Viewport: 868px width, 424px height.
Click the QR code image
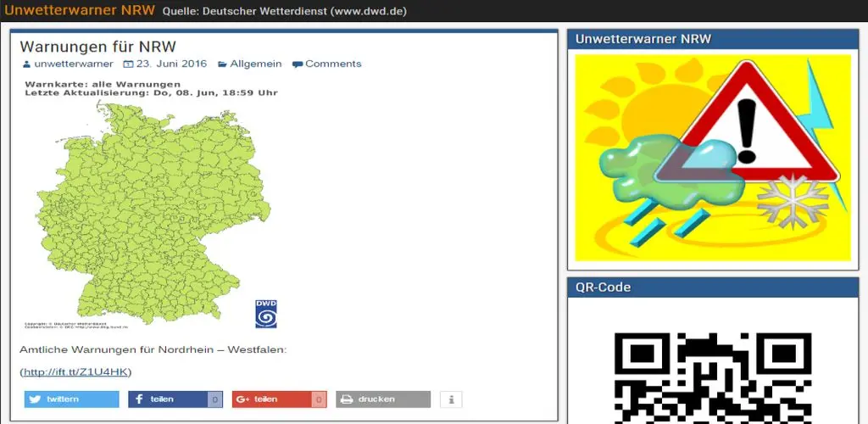(713, 378)
